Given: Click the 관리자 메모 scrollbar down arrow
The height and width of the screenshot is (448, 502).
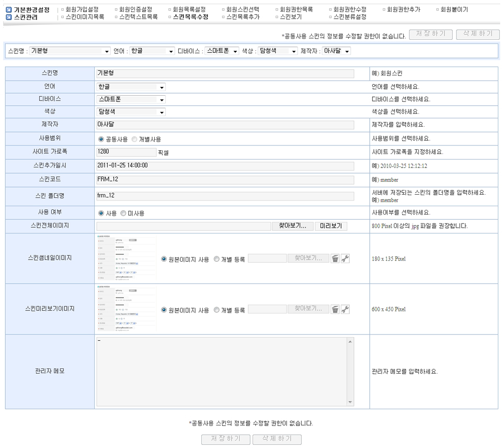Looking at the screenshot, I should (350, 402).
